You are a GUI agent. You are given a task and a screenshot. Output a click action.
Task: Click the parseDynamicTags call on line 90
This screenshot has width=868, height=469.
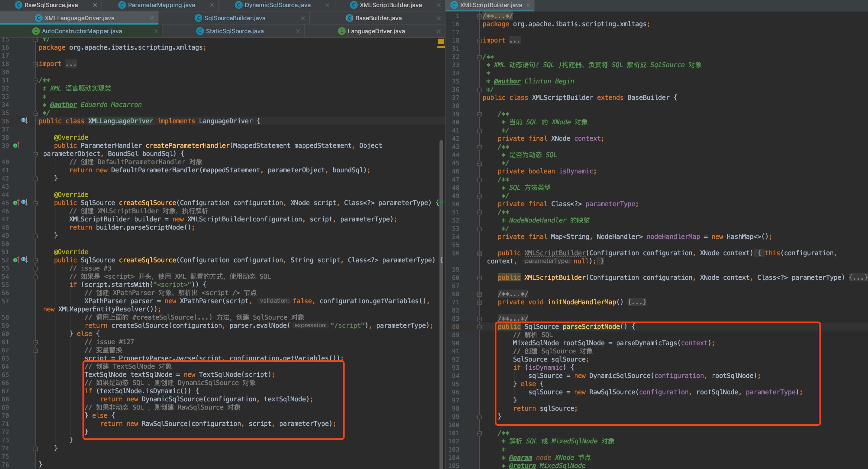(x=647, y=343)
